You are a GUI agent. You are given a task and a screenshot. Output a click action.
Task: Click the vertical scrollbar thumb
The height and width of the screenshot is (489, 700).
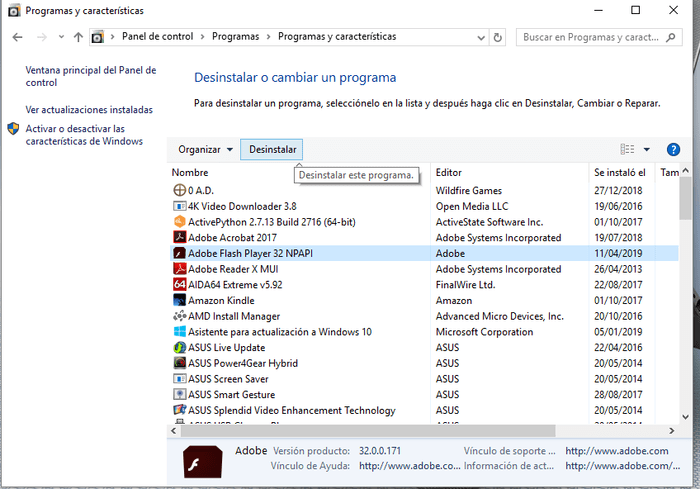(x=685, y=197)
